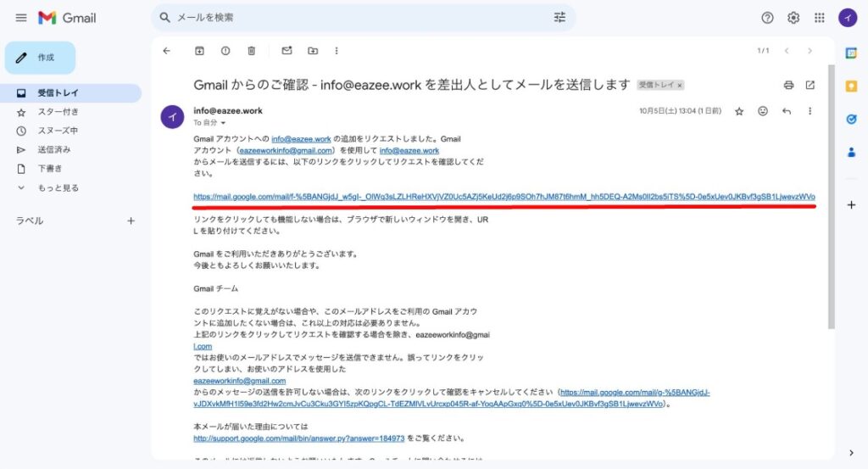Get add-ons with plus icon

tap(851, 205)
